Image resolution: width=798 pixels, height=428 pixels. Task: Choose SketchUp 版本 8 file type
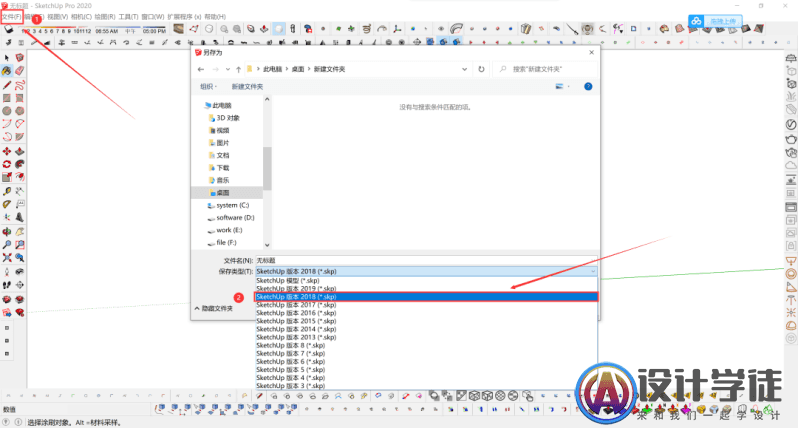tap(426, 346)
